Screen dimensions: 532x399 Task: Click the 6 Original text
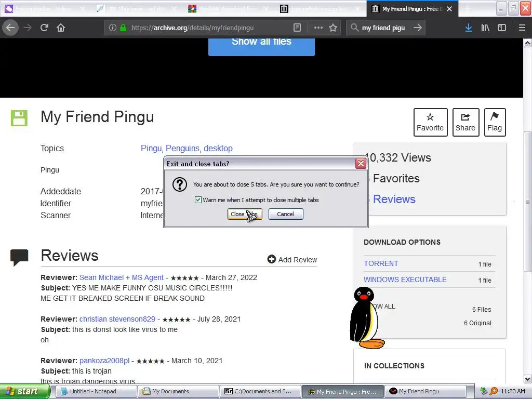pos(477,323)
